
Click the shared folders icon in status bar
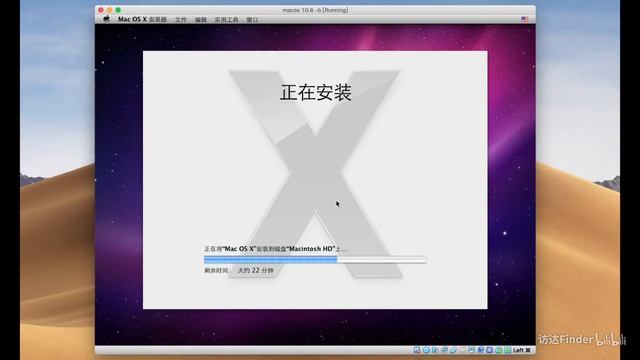[462, 350]
